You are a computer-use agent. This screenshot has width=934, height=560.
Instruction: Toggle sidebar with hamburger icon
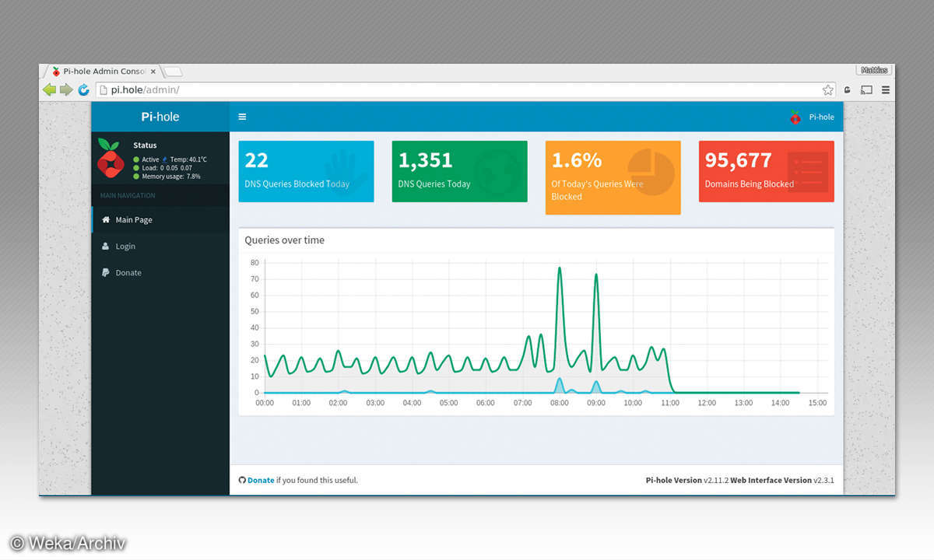(242, 117)
